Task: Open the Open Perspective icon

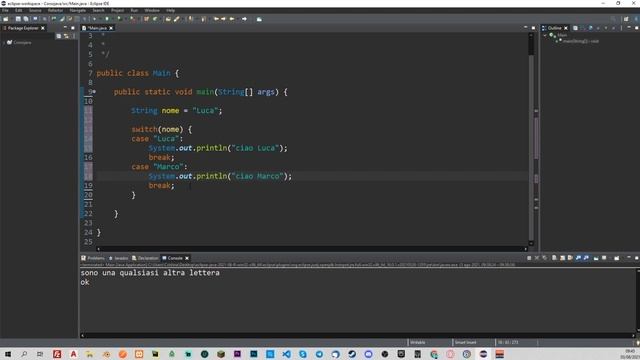Action: [626, 19]
